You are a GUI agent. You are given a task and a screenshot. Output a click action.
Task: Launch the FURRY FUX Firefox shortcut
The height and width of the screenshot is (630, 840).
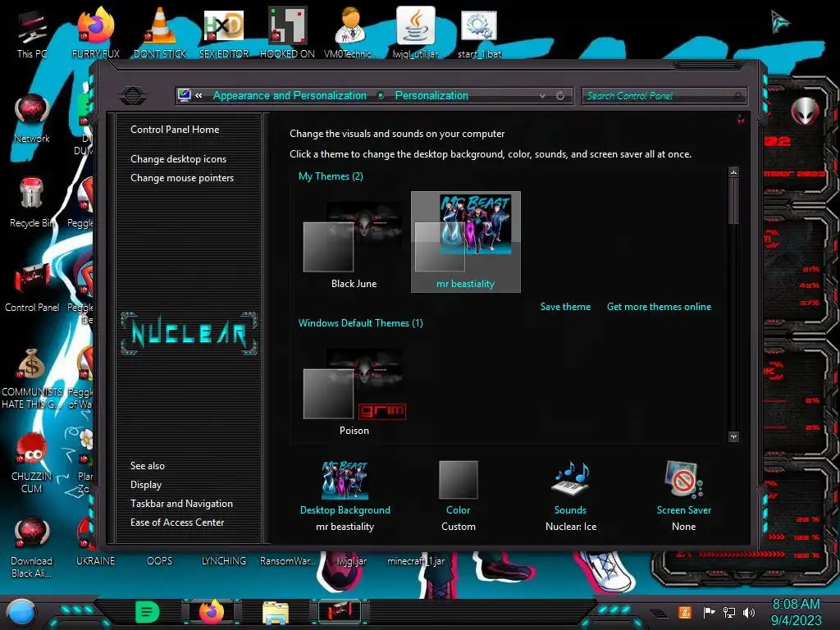click(96, 33)
